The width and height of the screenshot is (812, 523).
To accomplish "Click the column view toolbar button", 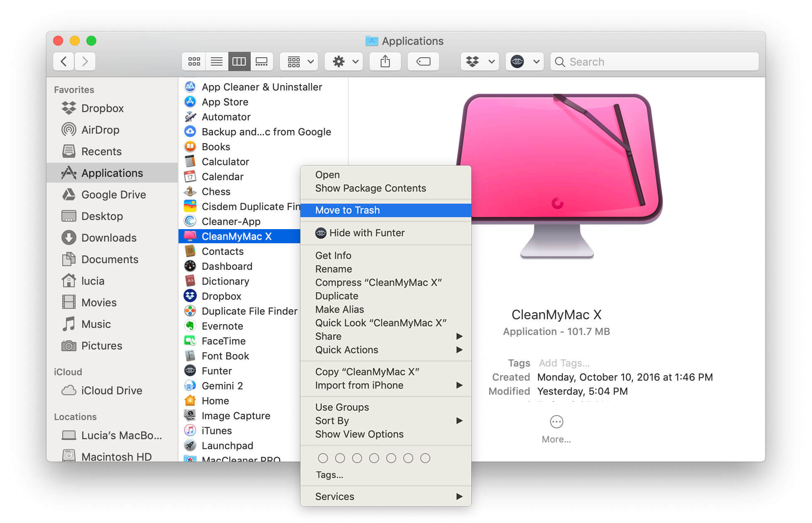I will [239, 61].
